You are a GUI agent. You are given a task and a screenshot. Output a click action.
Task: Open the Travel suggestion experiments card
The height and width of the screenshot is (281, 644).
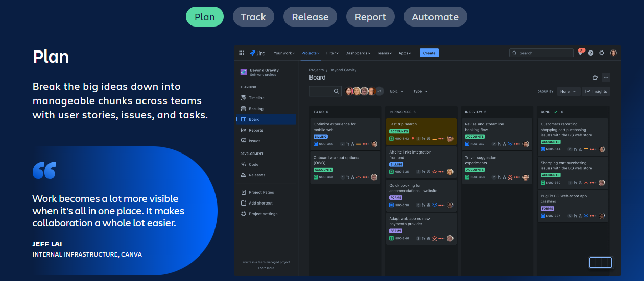496,167
